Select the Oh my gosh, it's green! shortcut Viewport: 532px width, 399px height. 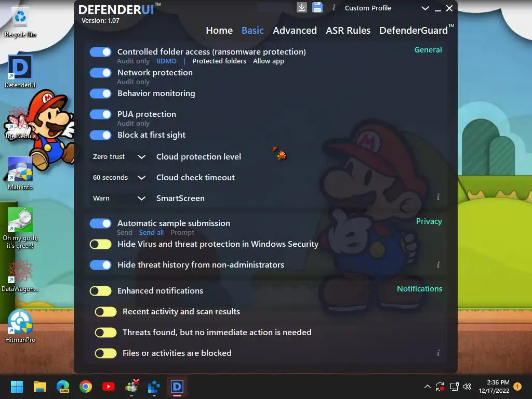[20, 228]
